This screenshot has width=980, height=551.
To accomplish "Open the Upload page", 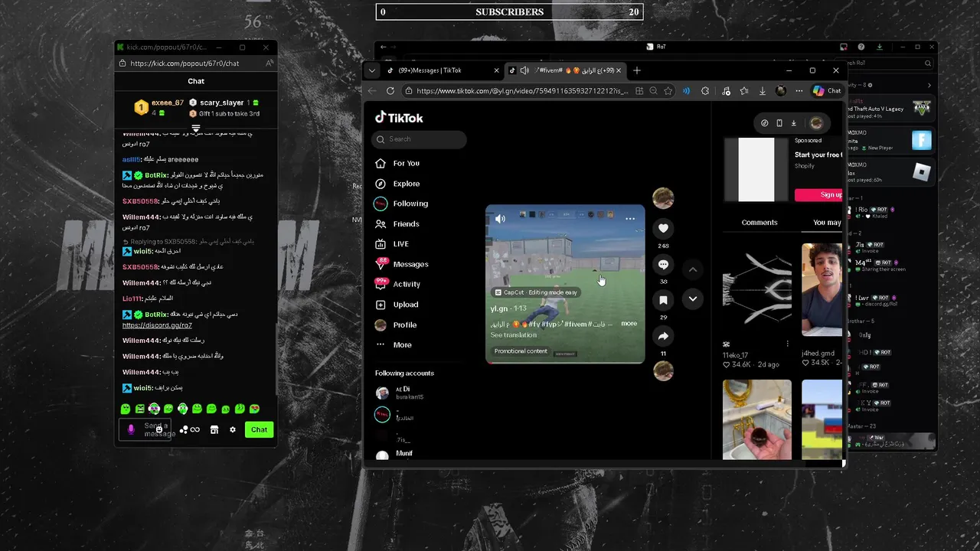I will pos(397,305).
